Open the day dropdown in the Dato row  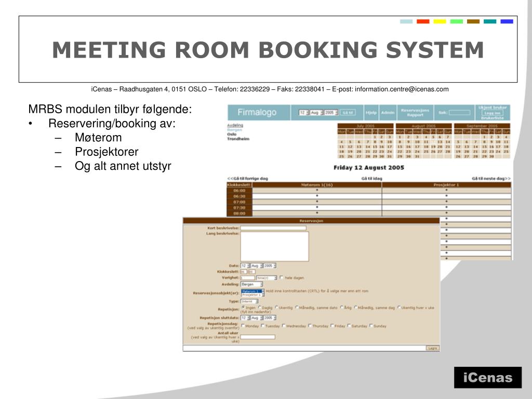(245, 265)
